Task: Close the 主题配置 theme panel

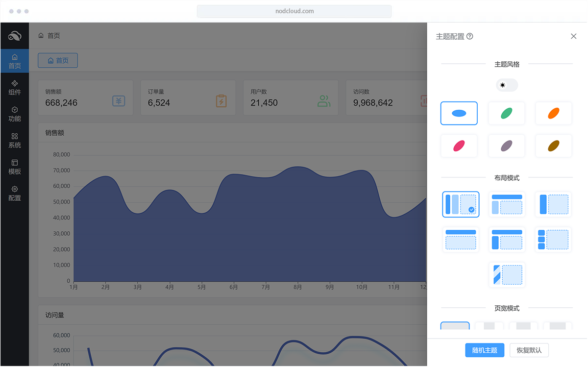Action: [573, 36]
